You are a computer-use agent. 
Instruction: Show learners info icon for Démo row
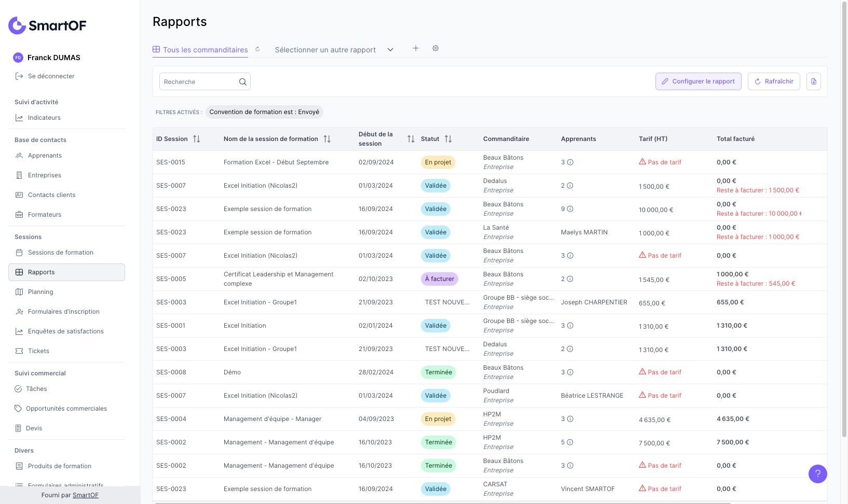570,372
